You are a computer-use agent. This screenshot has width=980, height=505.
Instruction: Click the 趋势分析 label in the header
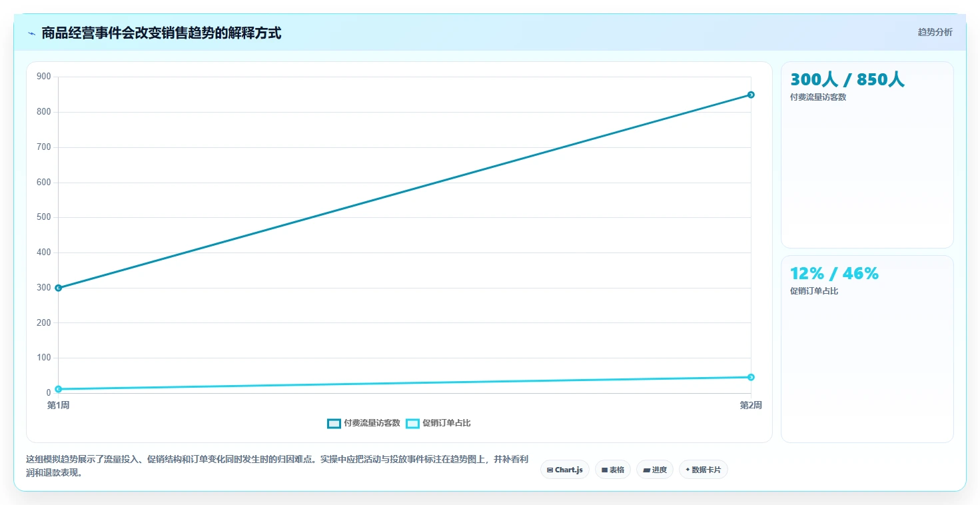pos(935,32)
